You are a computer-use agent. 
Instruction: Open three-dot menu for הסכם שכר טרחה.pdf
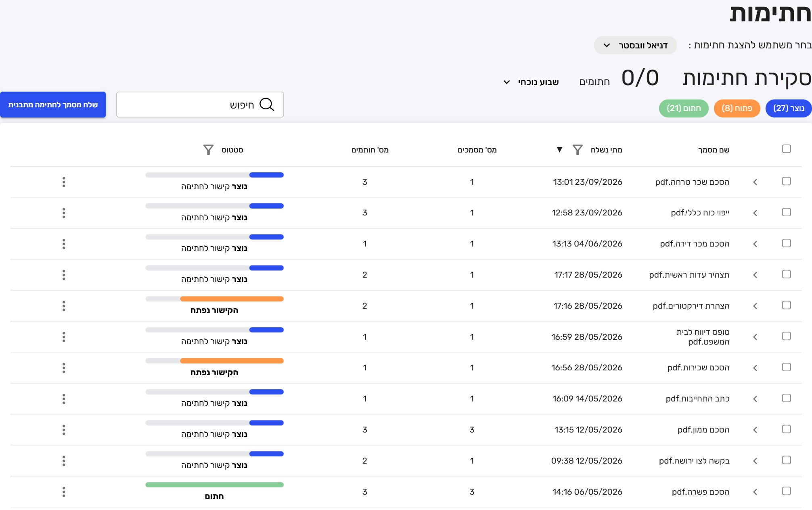pyautogui.click(x=64, y=182)
